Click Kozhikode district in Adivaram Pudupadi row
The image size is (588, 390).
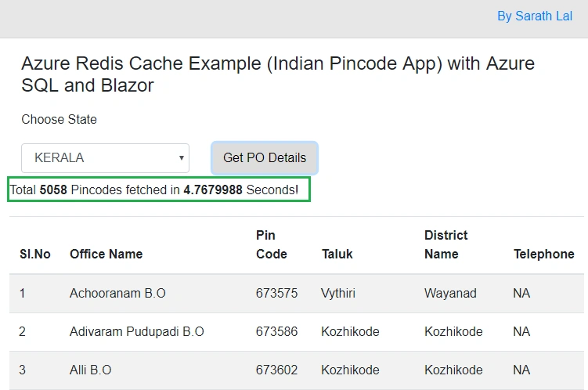(x=453, y=332)
